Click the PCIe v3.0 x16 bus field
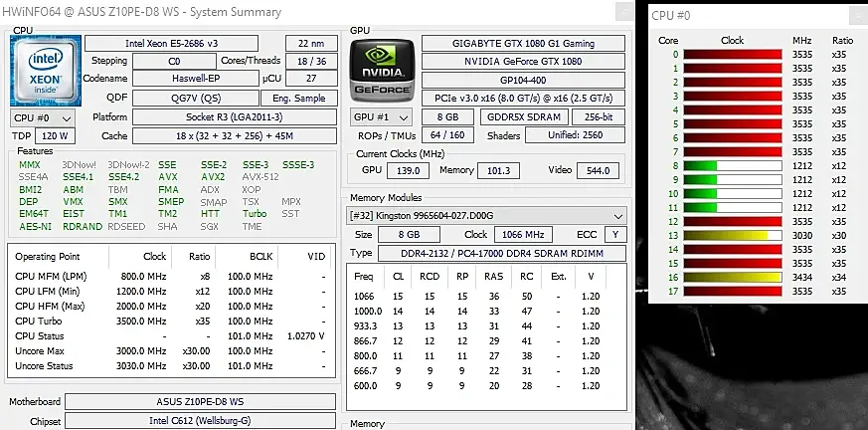Image resolution: width=868 pixels, height=430 pixels. pyautogui.click(x=524, y=99)
